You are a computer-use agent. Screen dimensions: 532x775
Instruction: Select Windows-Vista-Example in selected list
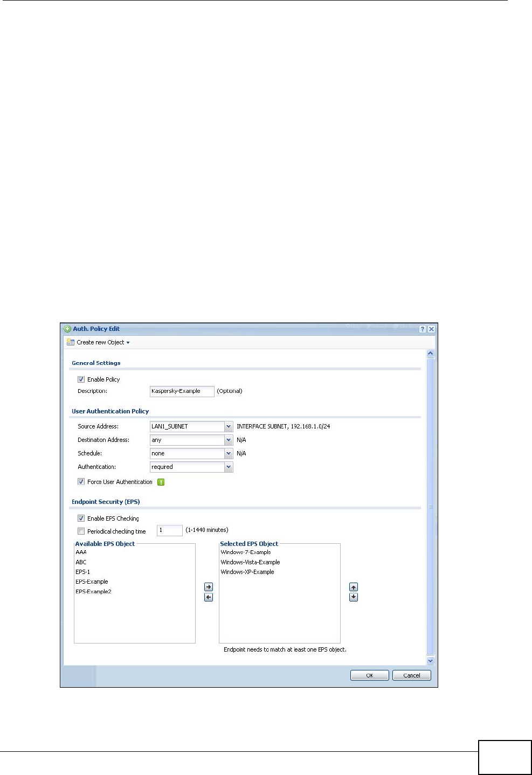click(x=250, y=562)
